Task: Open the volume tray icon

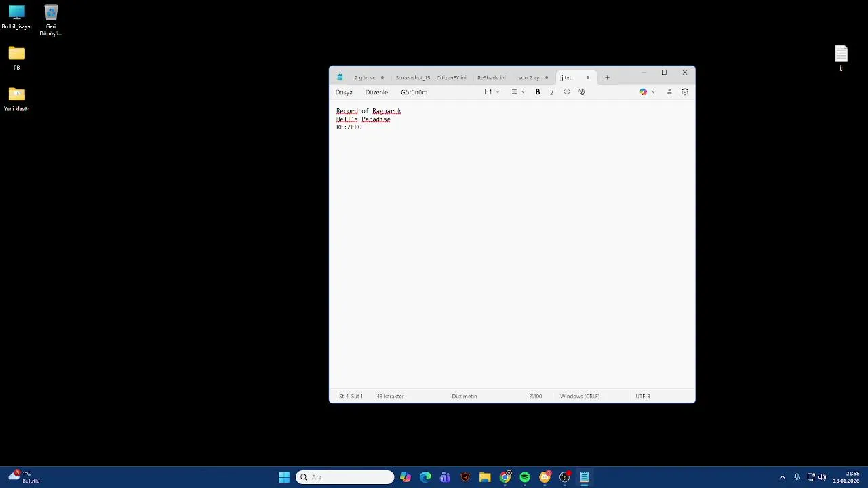Action: (823, 477)
